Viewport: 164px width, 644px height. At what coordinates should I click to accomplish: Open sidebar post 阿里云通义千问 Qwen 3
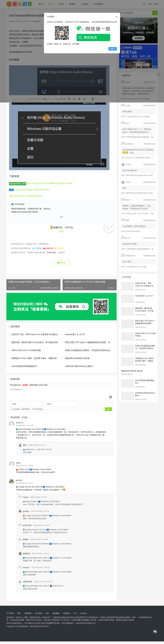[x=145, y=322]
